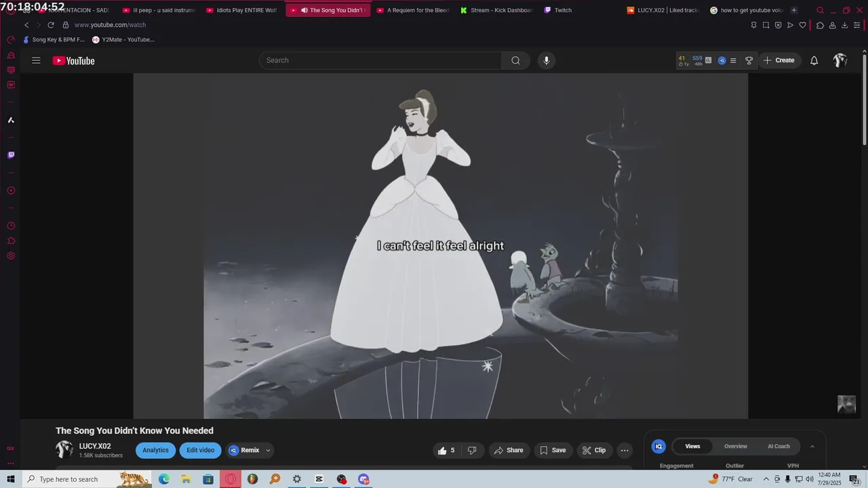
Task: Open the extensions cube in address toolbar
Action: pos(820,25)
